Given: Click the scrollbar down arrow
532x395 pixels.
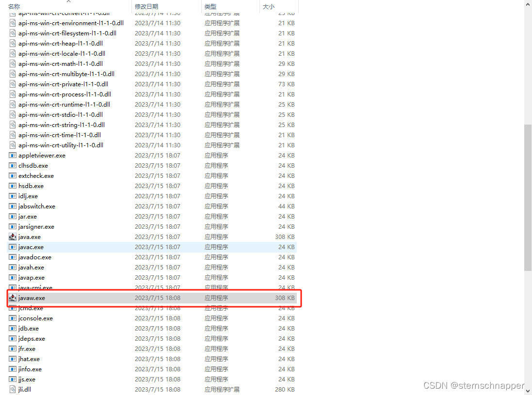Looking at the screenshot, I should tap(528, 391).
